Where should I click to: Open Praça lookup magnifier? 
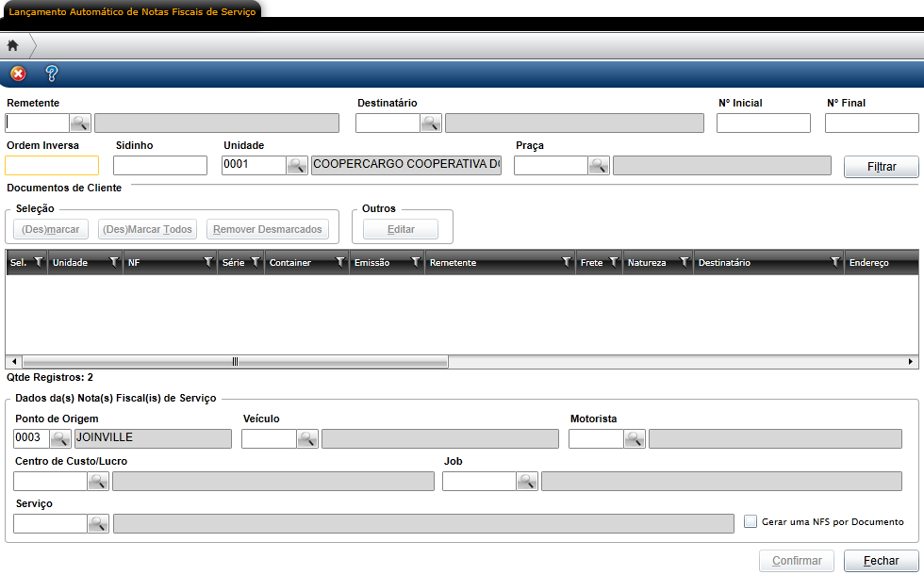coord(599,165)
